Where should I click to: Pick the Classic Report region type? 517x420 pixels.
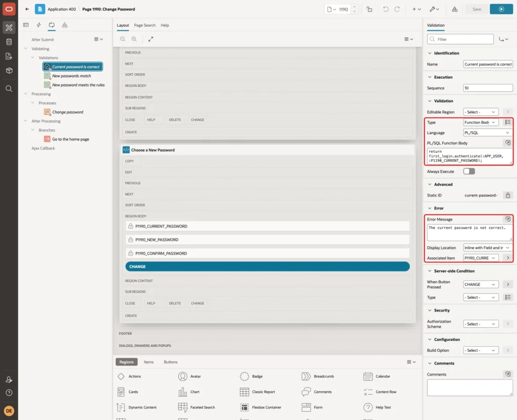(x=257, y=392)
